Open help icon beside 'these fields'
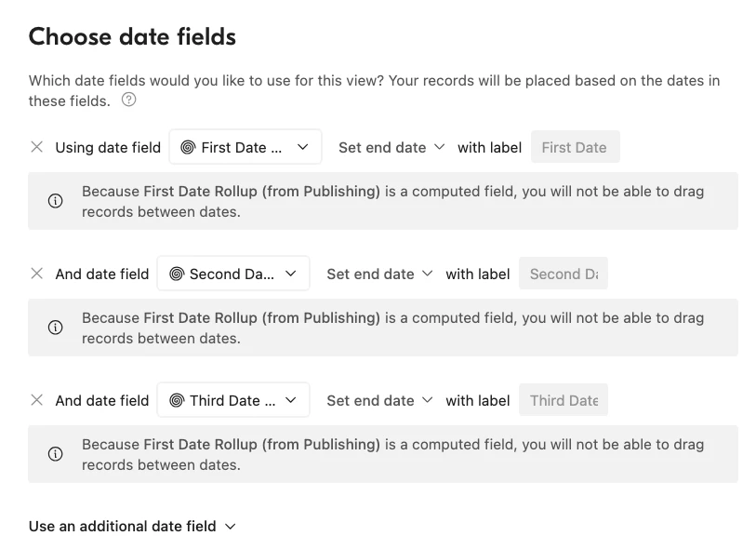The height and width of the screenshot is (549, 756). [128, 100]
